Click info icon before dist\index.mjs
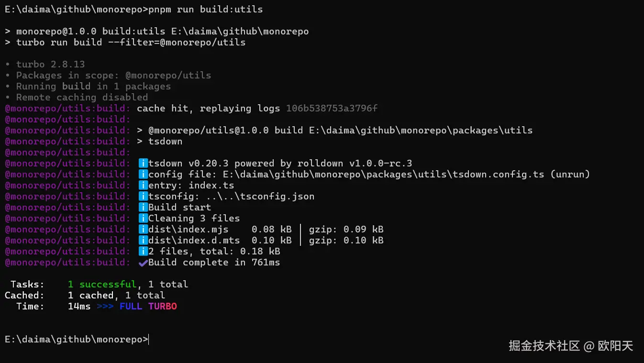This screenshot has height=363, width=644. click(x=143, y=230)
